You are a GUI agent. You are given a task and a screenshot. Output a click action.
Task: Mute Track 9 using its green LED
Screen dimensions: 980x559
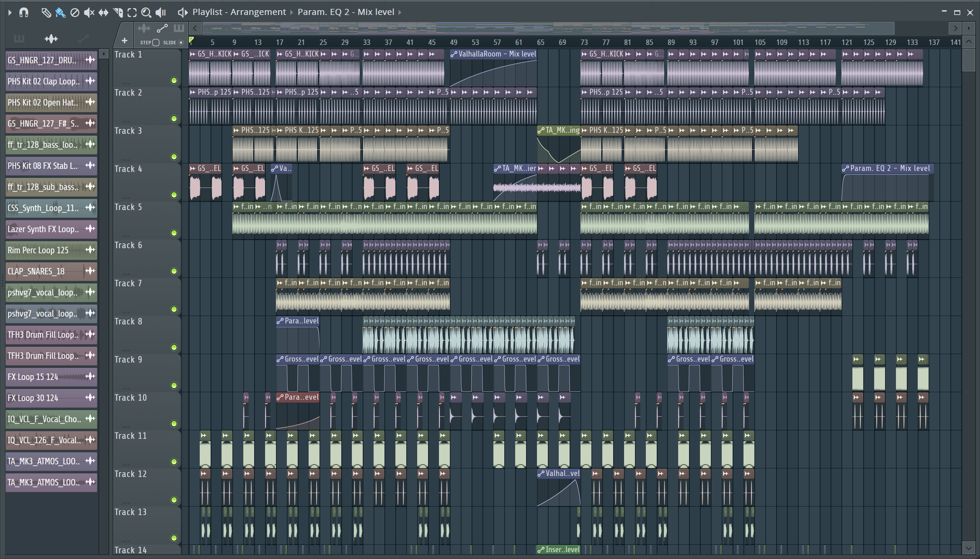[174, 385]
